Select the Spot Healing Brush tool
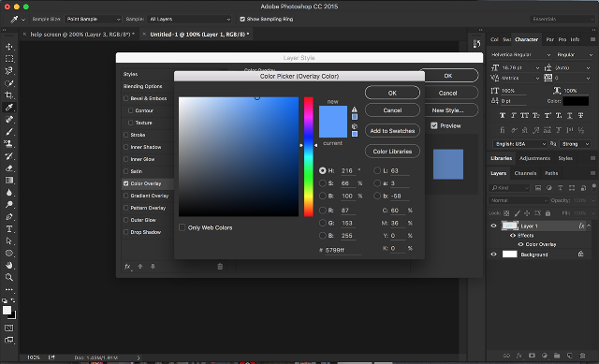Viewport: 599px width, 364px height. coord(8,120)
